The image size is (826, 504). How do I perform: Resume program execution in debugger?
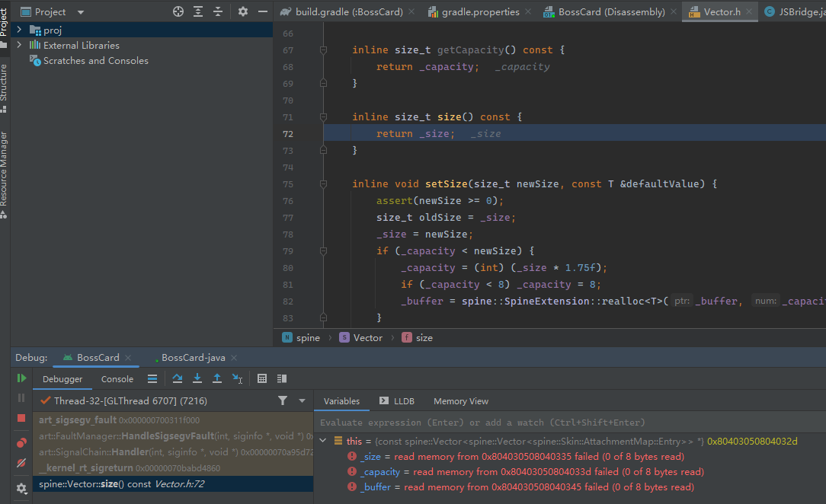point(21,378)
